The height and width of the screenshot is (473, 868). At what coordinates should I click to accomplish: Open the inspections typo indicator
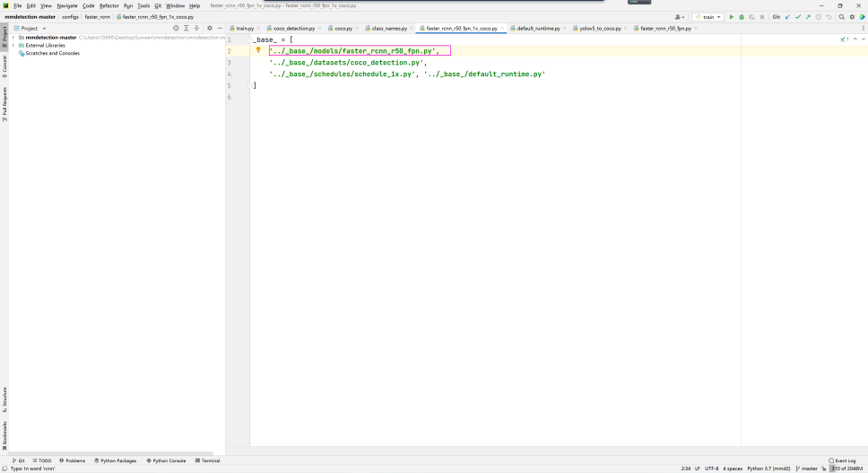click(x=845, y=39)
